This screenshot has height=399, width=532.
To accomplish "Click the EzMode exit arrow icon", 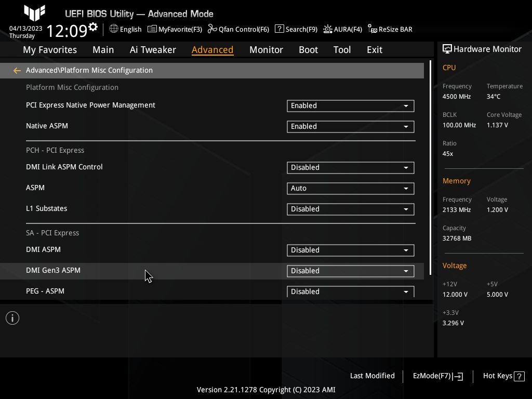I will pyautogui.click(x=458, y=376).
